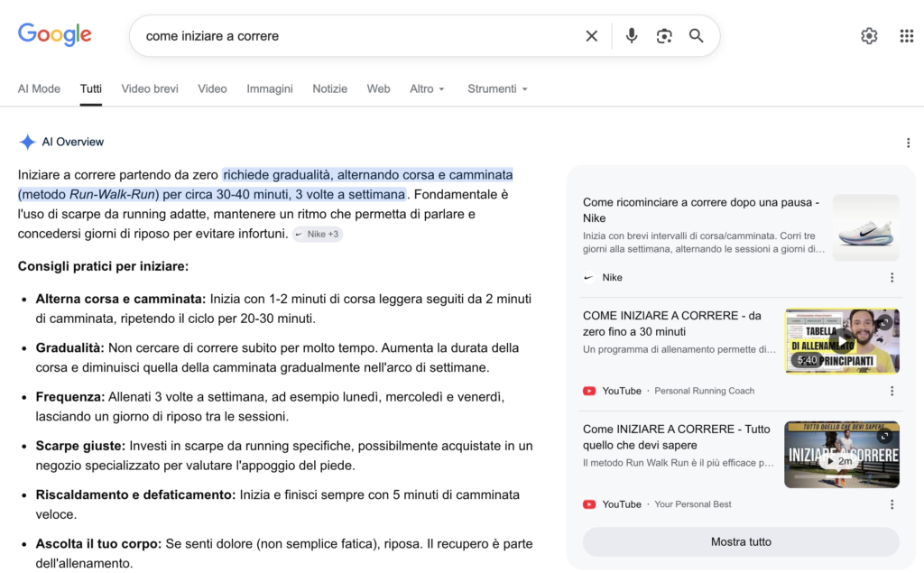Expand the Strumenti dropdown
This screenshot has height=573, width=924.
[x=497, y=89]
